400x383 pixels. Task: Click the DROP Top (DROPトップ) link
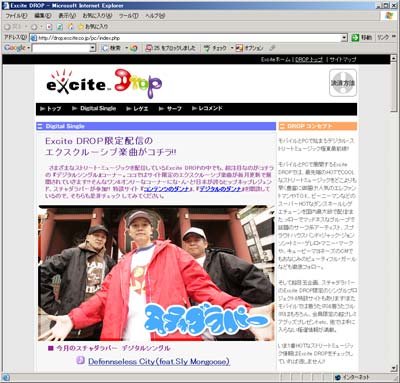tap(309, 59)
